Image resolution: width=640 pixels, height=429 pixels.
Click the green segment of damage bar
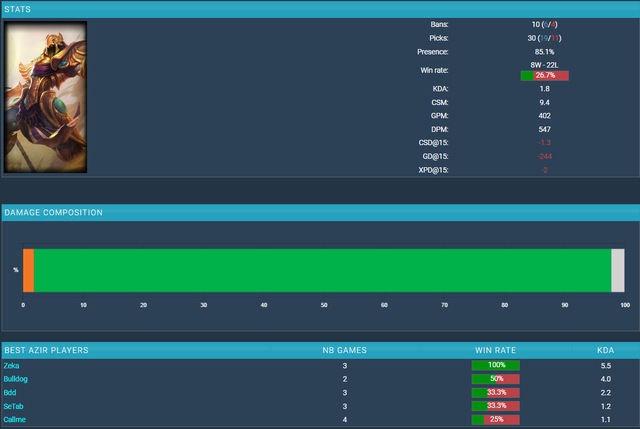coord(322,270)
